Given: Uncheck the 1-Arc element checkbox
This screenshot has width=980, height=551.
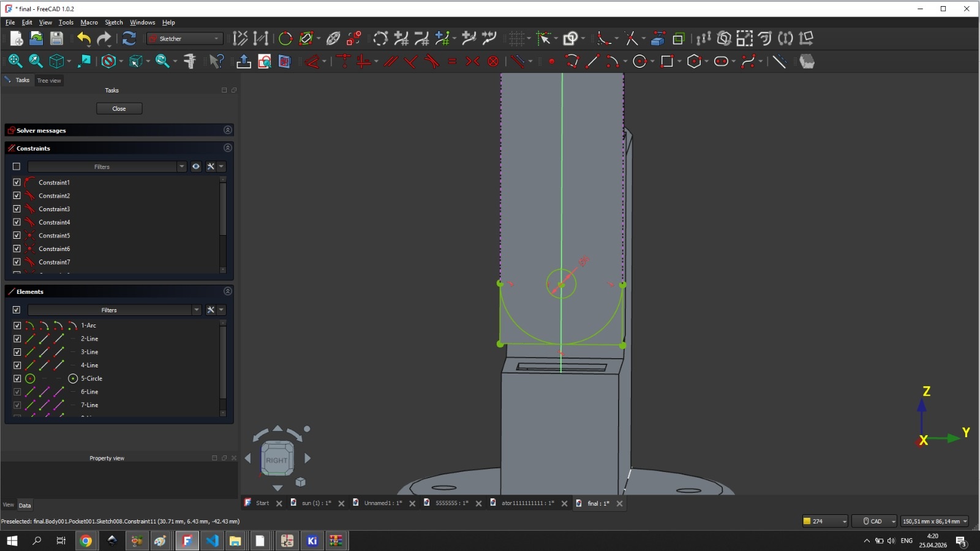Looking at the screenshot, I should pyautogui.click(x=17, y=325).
